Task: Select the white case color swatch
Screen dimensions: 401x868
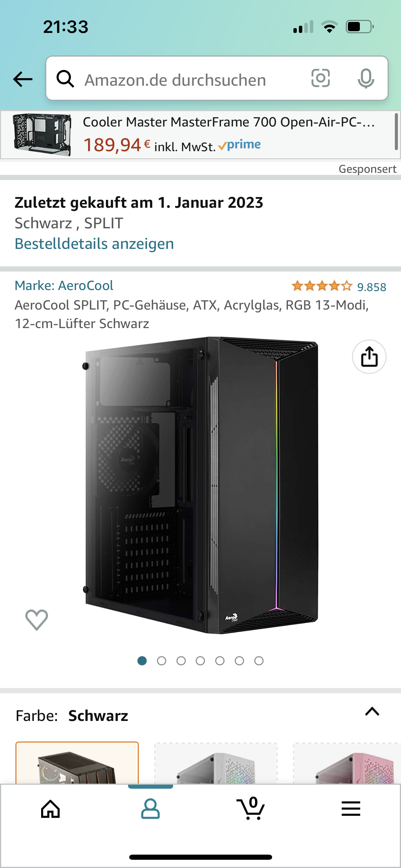Action: click(x=216, y=763)
